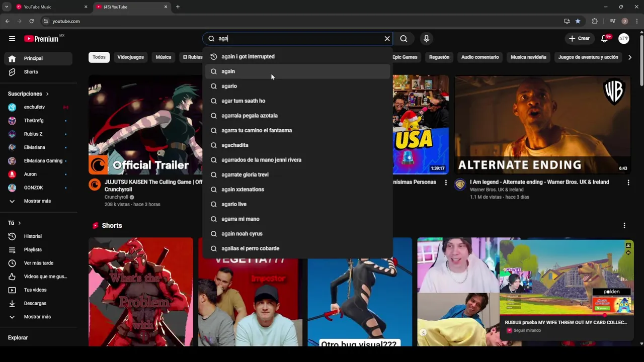Open Historial
This screenshot has height=362, width=644.
[x=38, y=236]
